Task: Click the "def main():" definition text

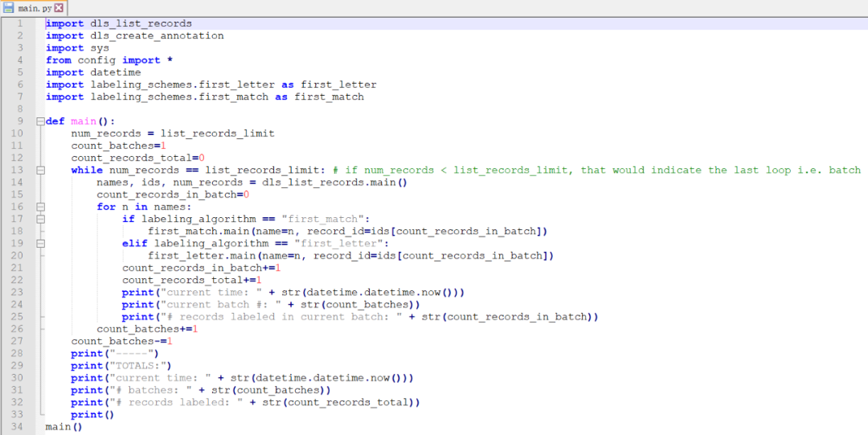Action: 80,121
